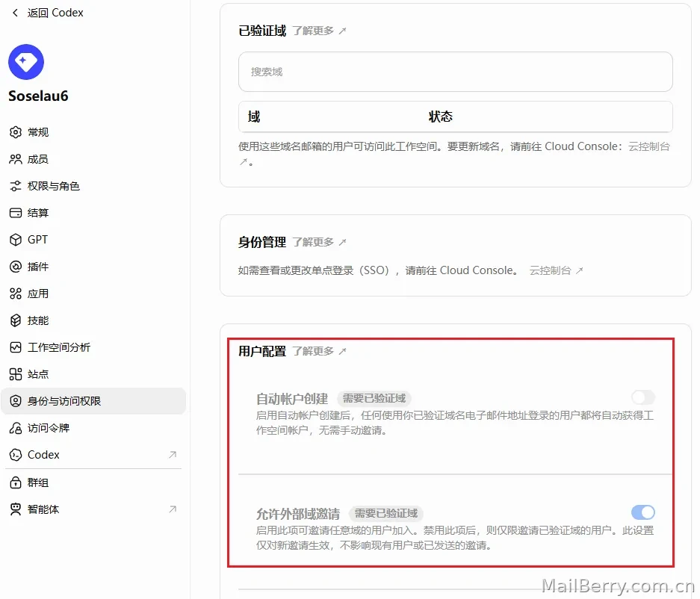Click the 插件 plugin icon
Viewport: 700px width, 599px height.
click(x=16, y=267)
